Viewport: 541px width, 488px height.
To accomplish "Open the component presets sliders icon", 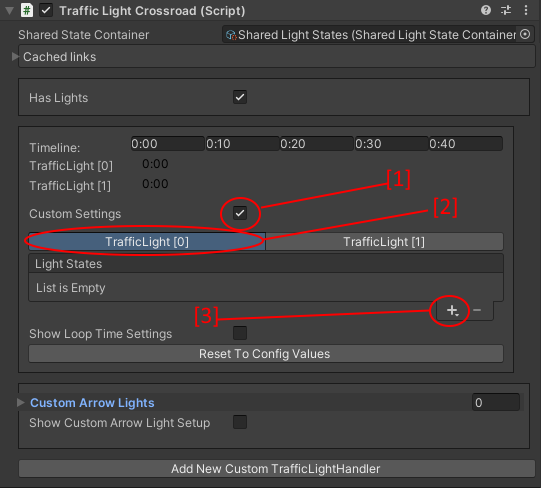I will 506,10.
